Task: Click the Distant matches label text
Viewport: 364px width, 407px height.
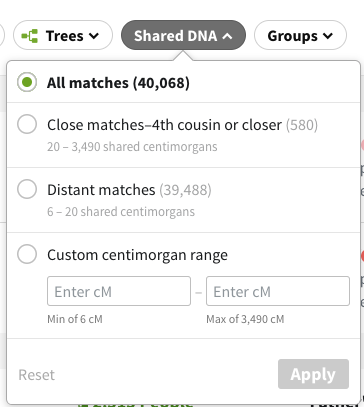Action: click(x=101, y=190)
